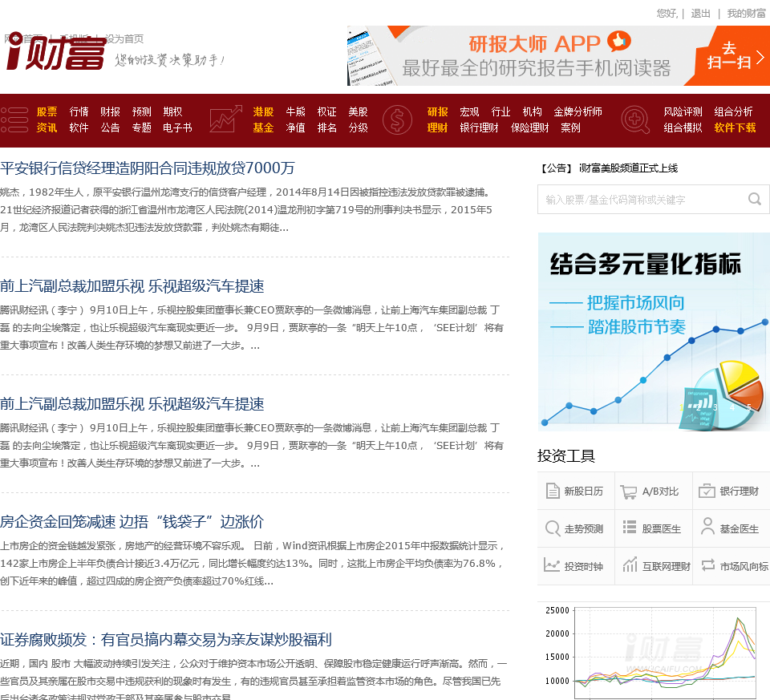Click the 研报大师 APP banner
This screenshot has height=700, width=770.
[x=558, y=55]
